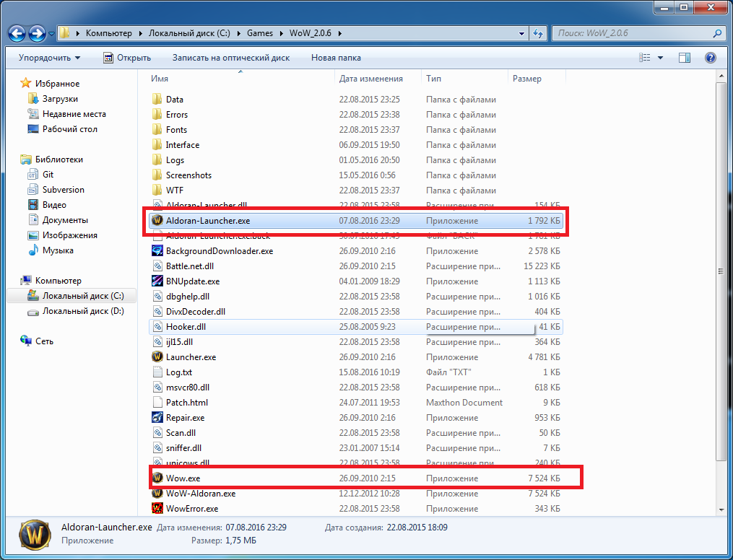
Task: Select the Patch.html file icon
Action: pyautogui.click(x=157, y=402)
